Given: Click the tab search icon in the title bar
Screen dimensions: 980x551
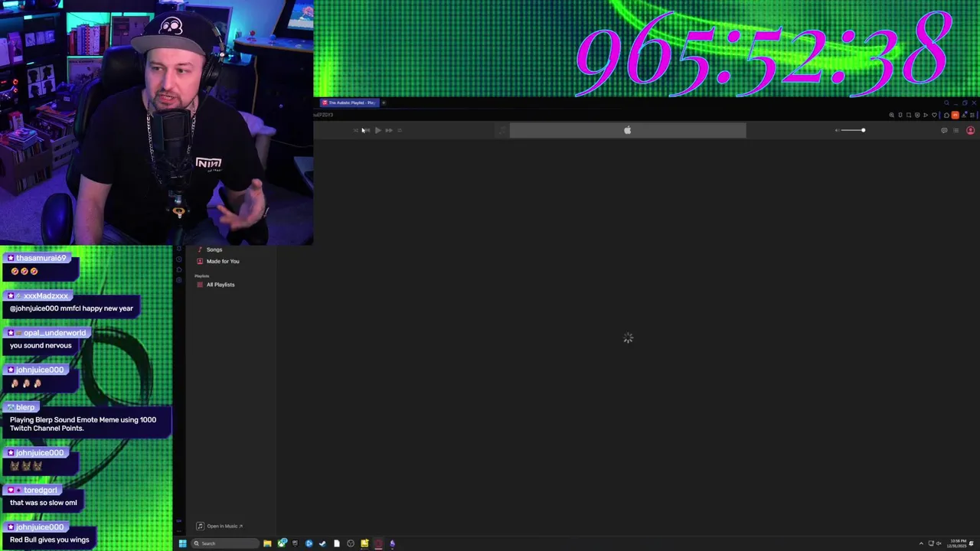Looking at the screenshot, I should coord(946,103).
